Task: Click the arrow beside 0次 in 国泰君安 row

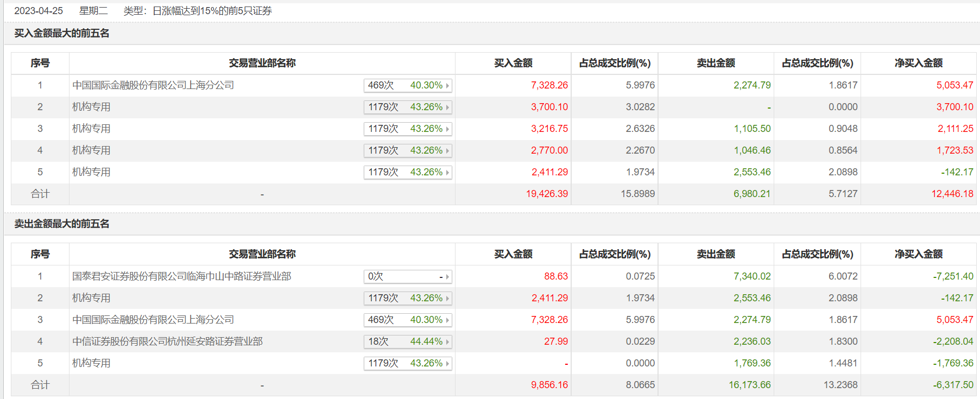Action: 447,277
